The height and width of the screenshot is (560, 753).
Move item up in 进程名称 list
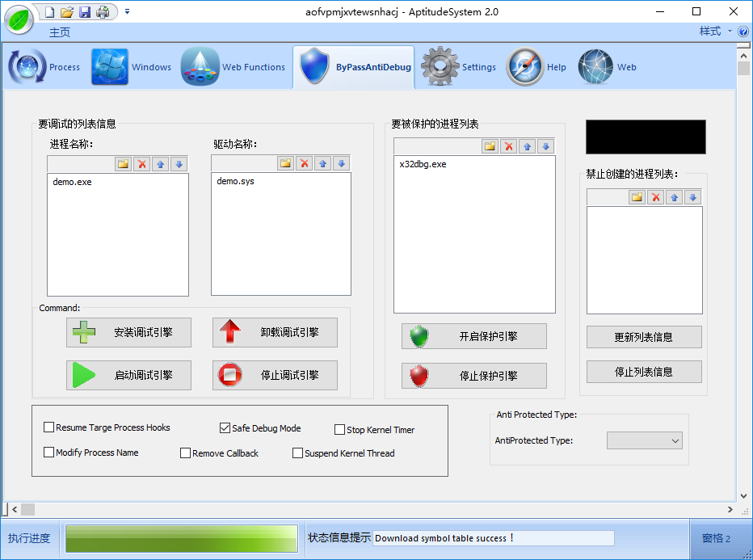pyautogui.click(x=161, y=164)
